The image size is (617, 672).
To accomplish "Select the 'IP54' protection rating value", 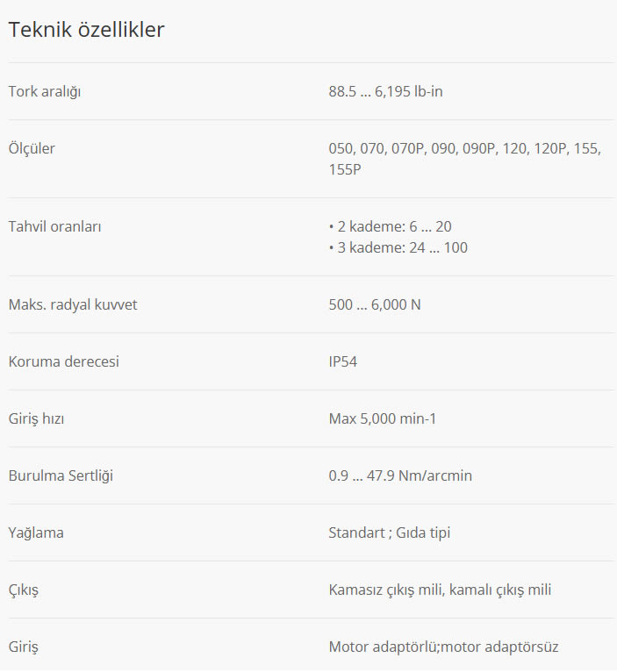I will (x=343, y=361).
